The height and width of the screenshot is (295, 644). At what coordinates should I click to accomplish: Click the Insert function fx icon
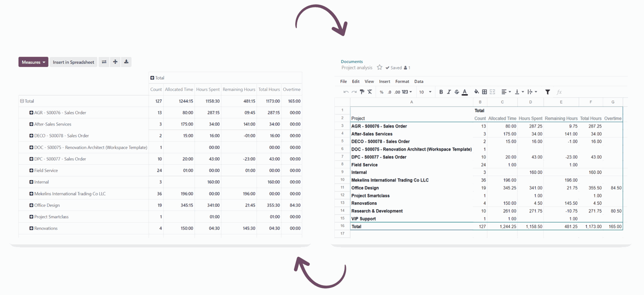point(560,91)
